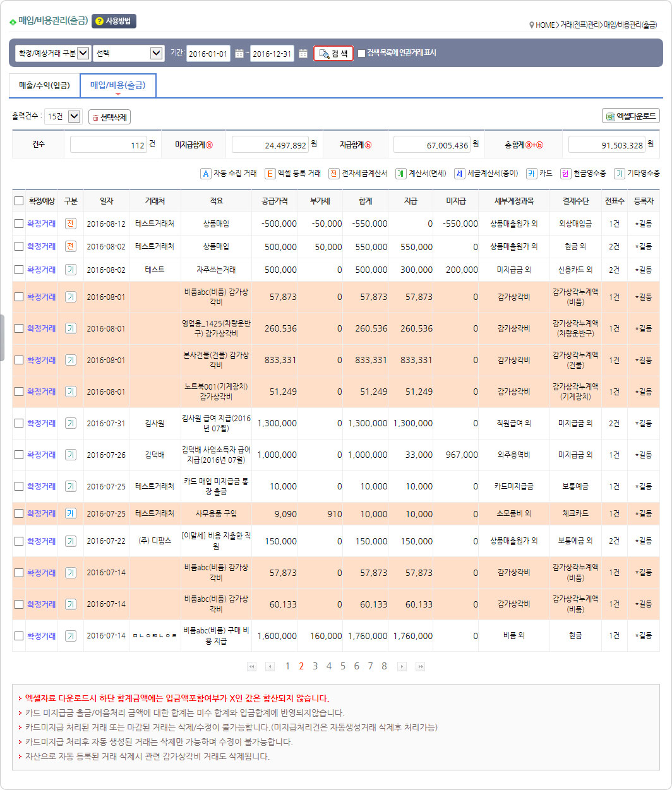Switch to 매출/수익(입금) tab
672x790 pixels.
44,85
